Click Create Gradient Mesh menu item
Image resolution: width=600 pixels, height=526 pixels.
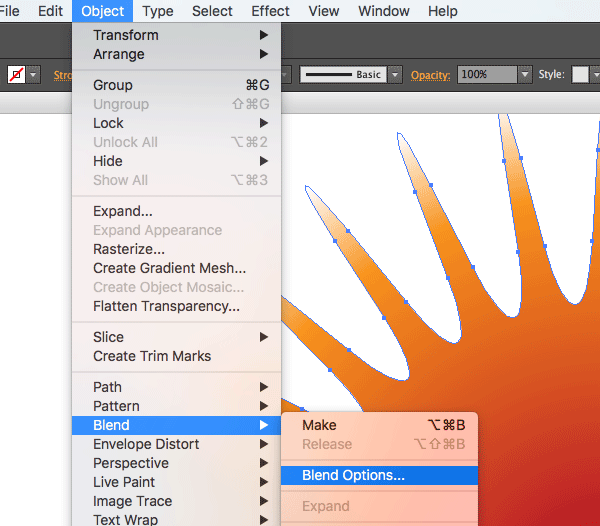169,268
